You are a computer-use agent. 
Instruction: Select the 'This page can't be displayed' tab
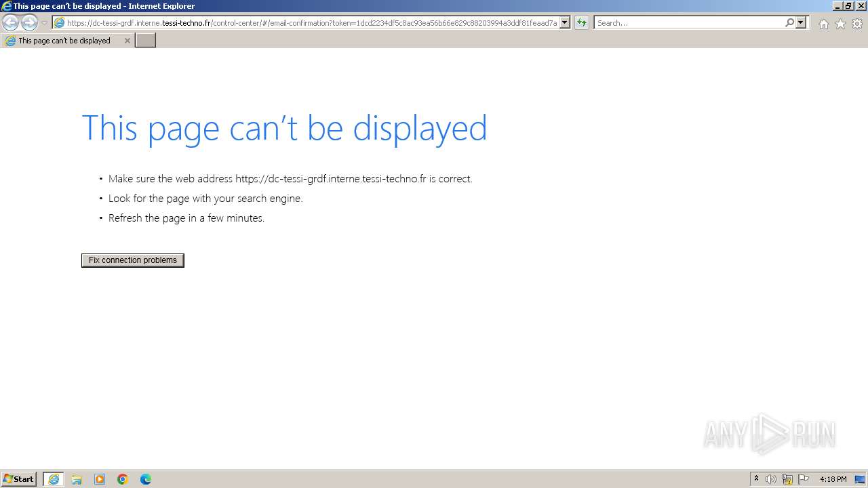(68, 41)
